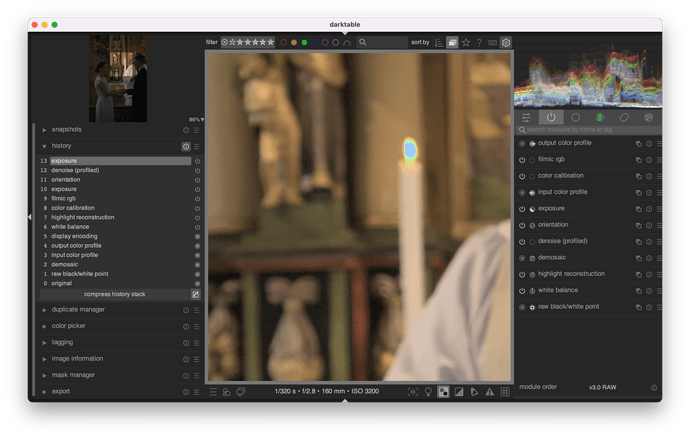Toggle power icon on history item 12 denoise

point(198,171)
